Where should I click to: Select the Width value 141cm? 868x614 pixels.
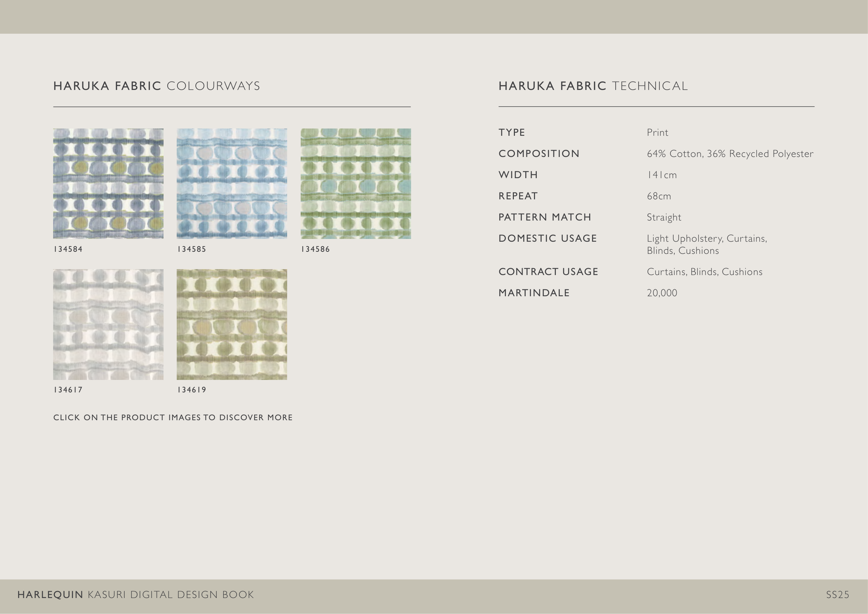pos(661,175)
